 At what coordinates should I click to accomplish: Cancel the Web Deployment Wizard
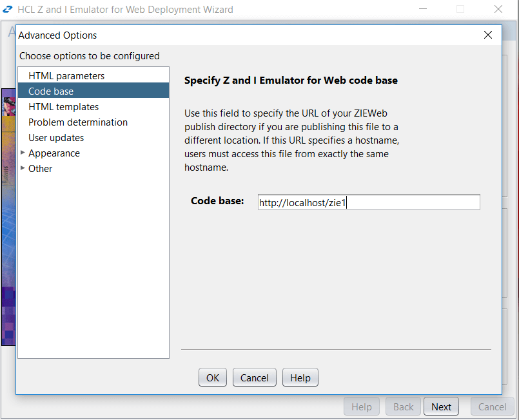pyautogui.click(x=492, y=406)
